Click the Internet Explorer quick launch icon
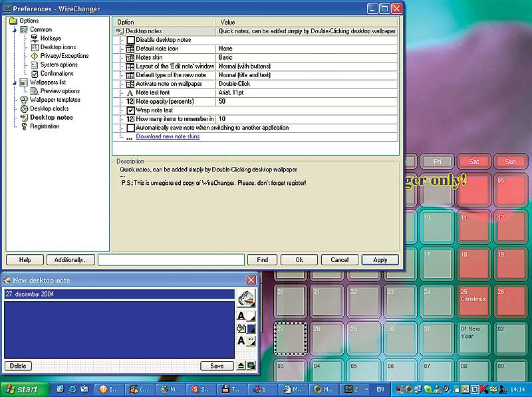Screen dimensions: 532x397 72,389
